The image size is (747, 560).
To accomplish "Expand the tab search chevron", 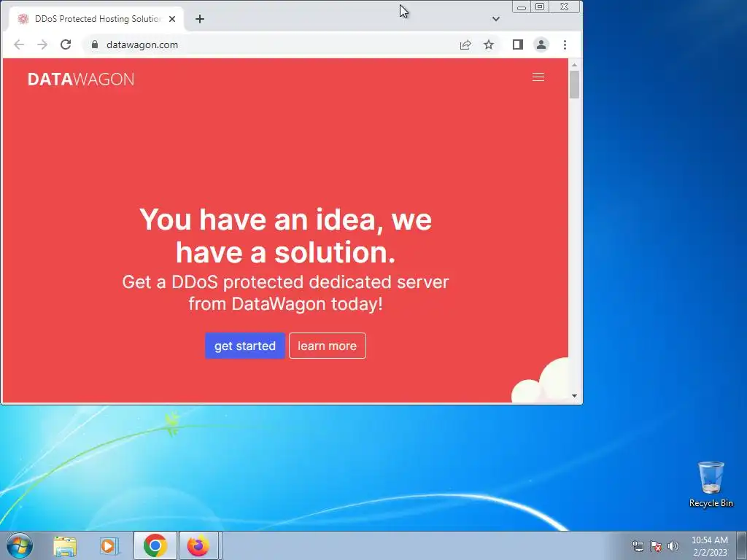I will 496,19.
